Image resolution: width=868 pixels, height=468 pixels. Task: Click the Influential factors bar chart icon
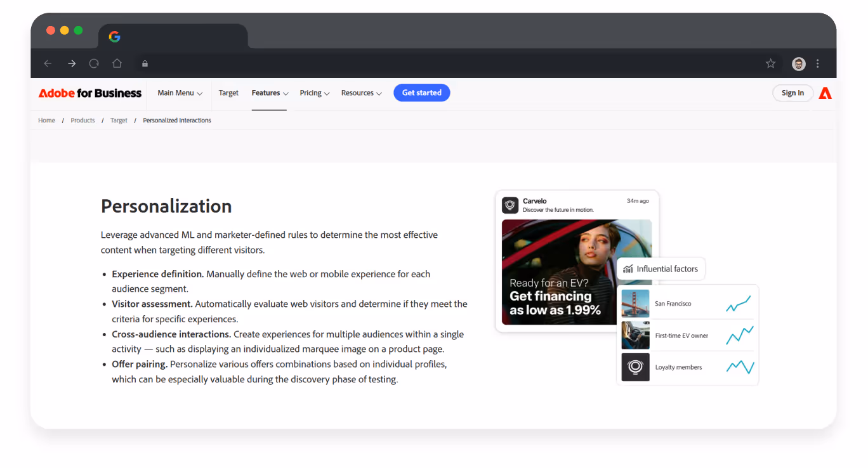coord(628,269)
